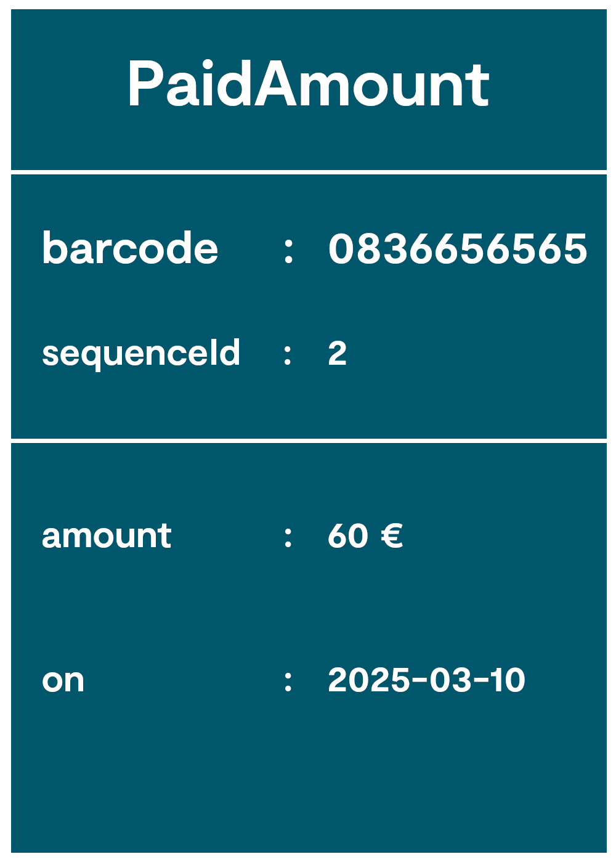Viewport: 616px width, 862px height.
Task: Click the colon separator after sequenceId
Action: point(288,355)
